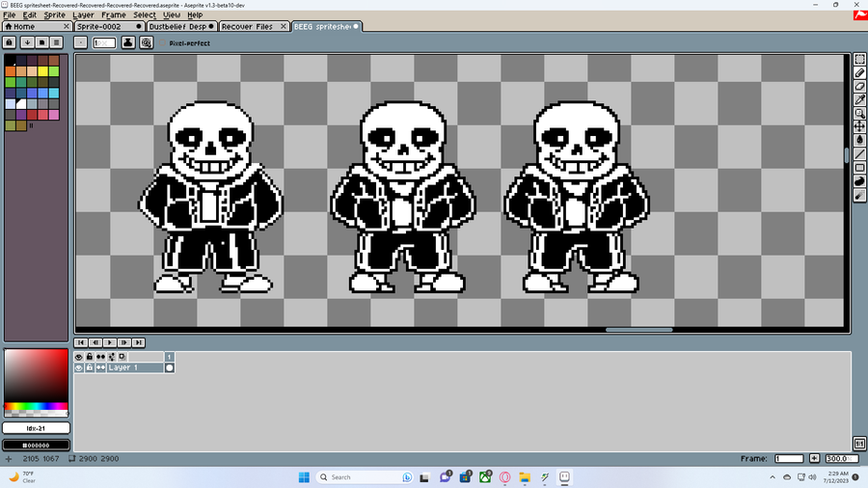Toggle continuous cels in timeline header
868x488 pixels.
[100, 357]
